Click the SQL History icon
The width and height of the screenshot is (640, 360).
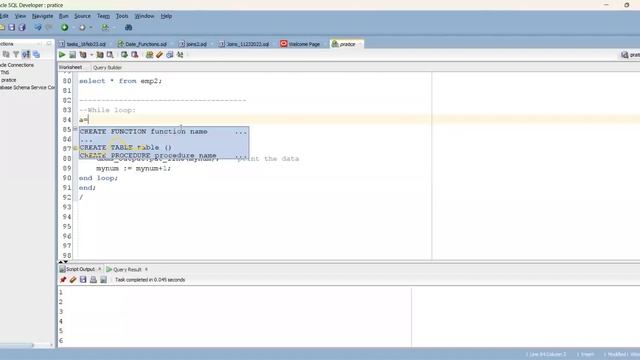[170, 55]
